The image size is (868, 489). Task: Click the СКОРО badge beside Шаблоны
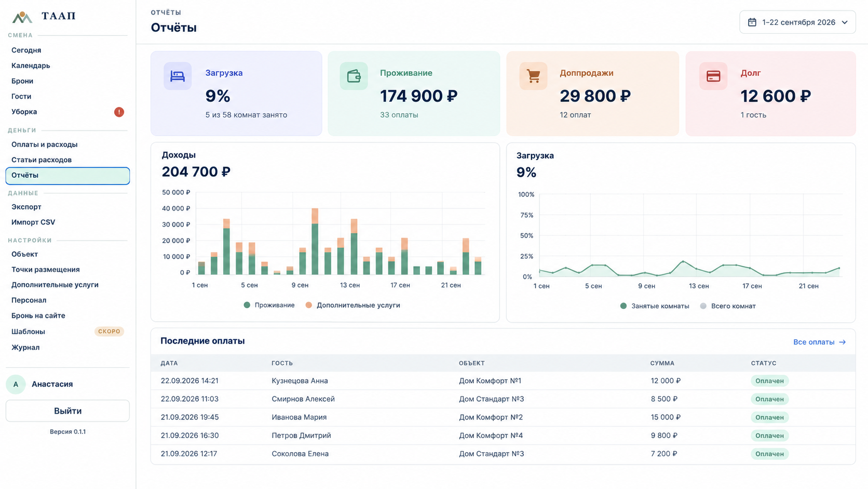(x=109, y=332)
